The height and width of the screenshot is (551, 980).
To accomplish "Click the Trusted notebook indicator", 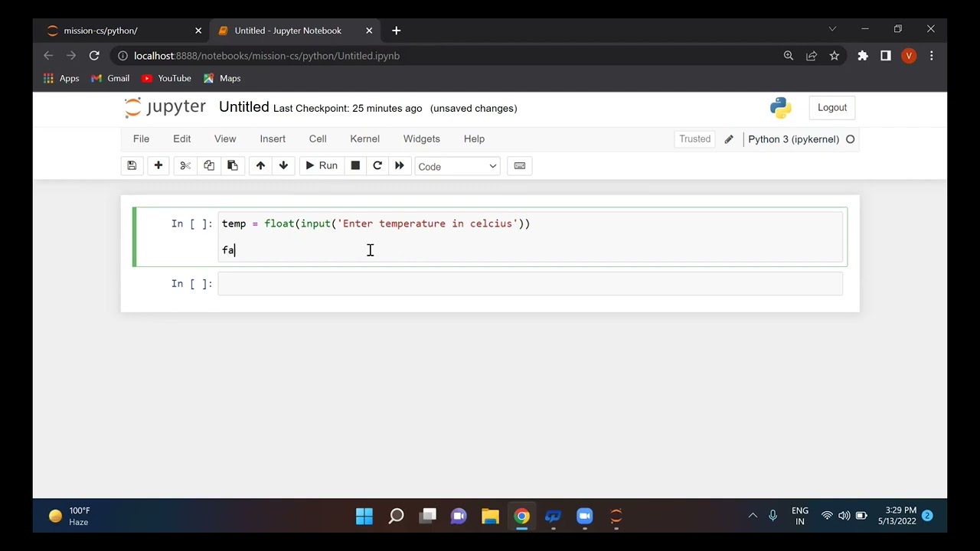I will click(x=695, y=139).
